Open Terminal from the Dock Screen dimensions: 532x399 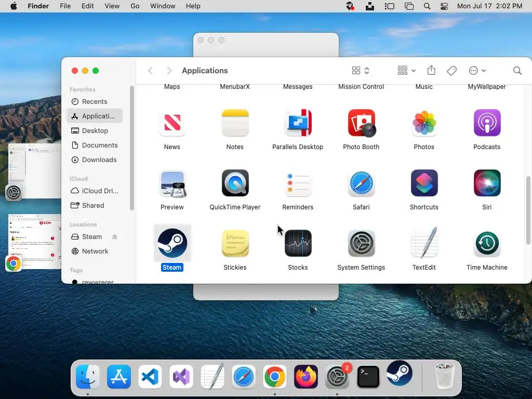coord(368,376)
